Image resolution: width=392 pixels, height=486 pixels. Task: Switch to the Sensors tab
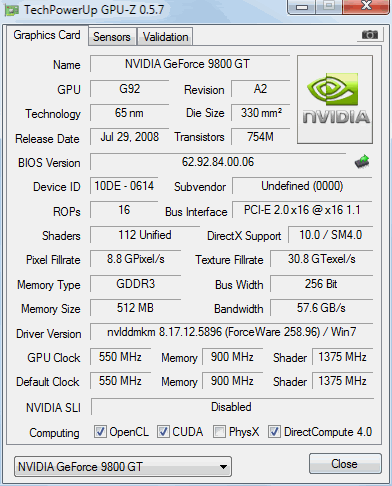pos(112,37)
